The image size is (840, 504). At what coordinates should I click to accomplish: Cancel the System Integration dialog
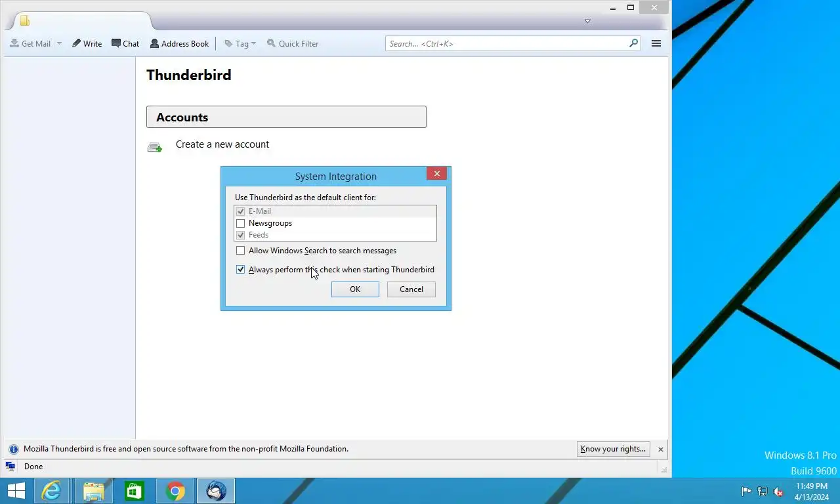point(411,289)
